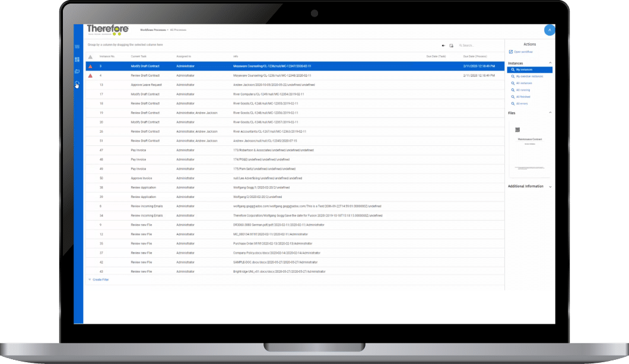This screenshot has height=364, width=629.
Task: Click the column chooser icon beside search
Action: point(452,45)
